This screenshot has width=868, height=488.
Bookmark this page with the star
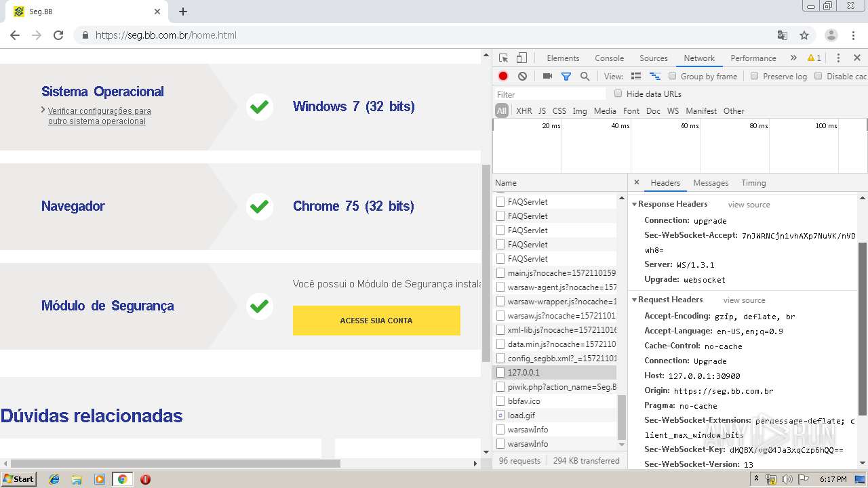(x=804, y=35)
